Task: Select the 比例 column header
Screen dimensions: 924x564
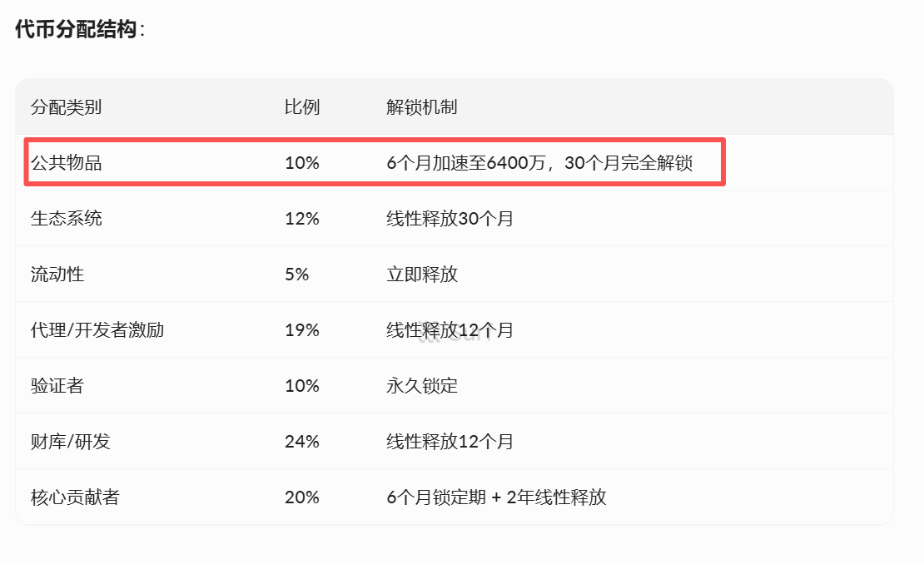Action: 302,107
